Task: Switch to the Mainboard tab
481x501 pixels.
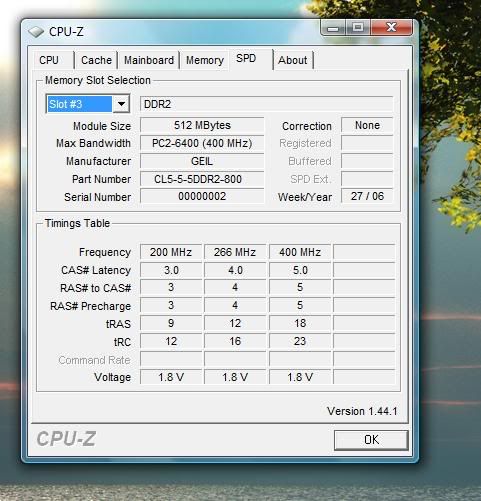Action: click(149, 60)
